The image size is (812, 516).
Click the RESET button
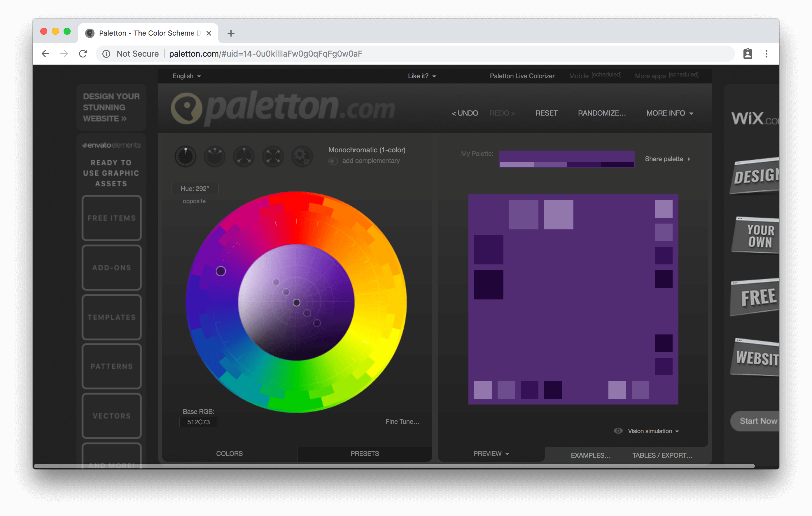545,113
